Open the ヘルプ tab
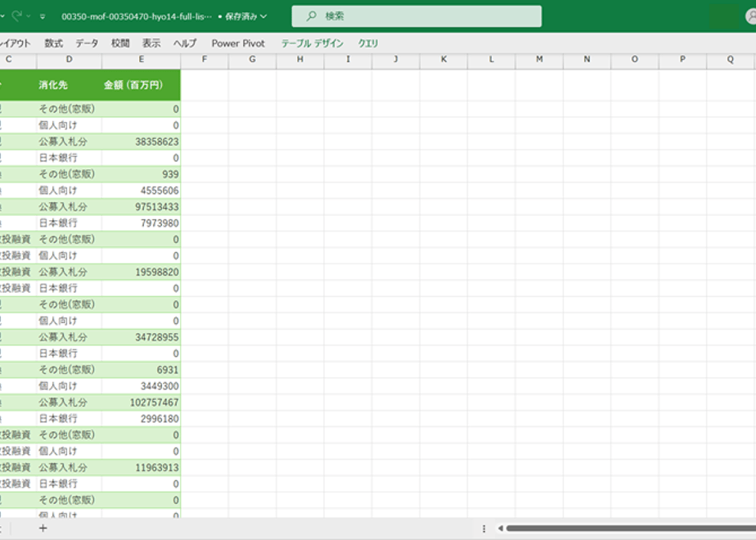Viewport: 756px width, 540px height. [x=185, y=43]
